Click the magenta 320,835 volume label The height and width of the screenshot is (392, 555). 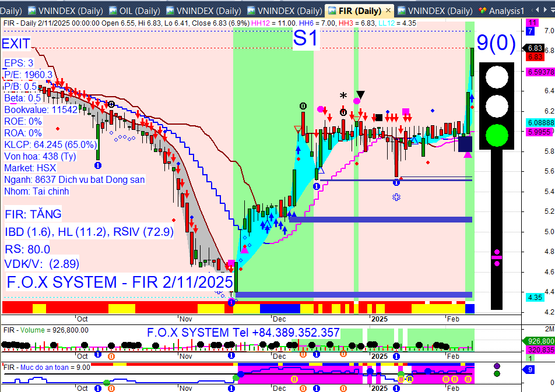tap(540, 350)
